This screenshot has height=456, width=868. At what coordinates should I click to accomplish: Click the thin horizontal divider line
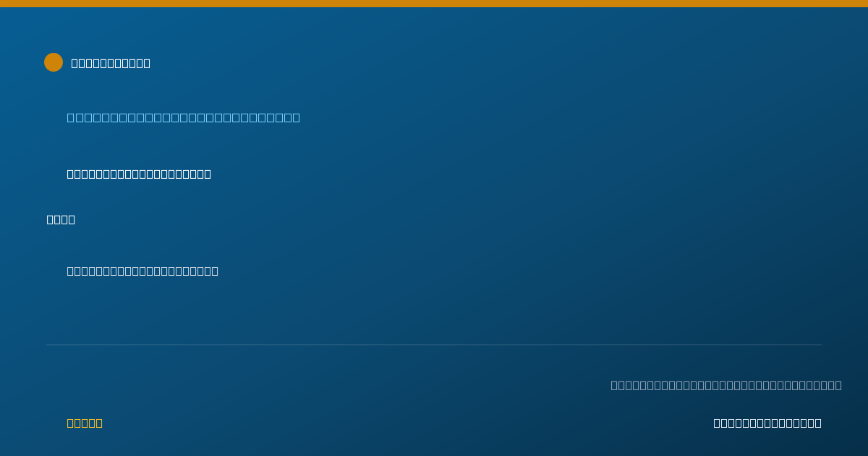(434, 345)
